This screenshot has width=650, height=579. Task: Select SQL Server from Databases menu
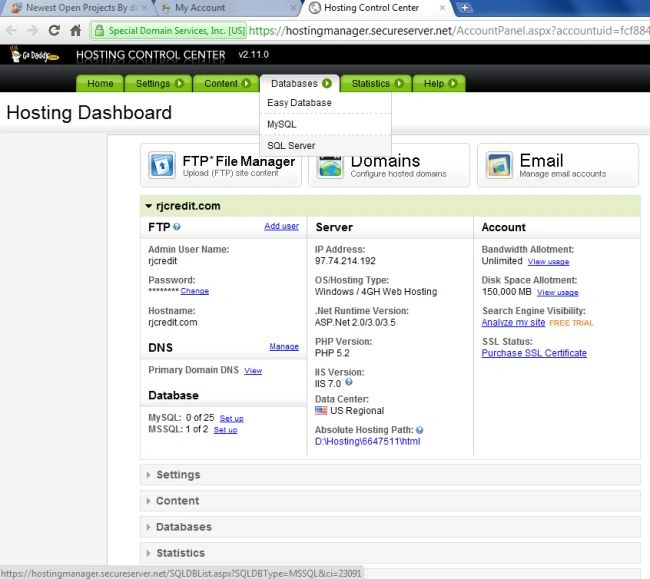coord(325,146)
